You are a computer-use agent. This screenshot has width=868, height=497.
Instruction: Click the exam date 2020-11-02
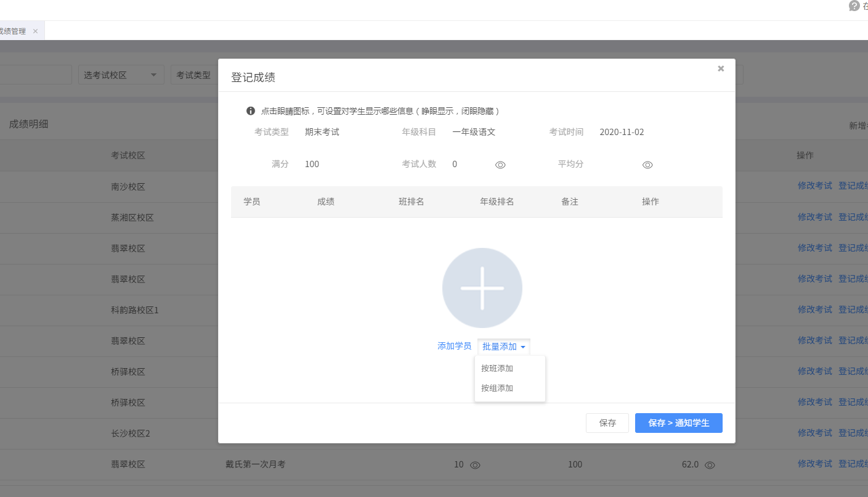tap(622, 132)
